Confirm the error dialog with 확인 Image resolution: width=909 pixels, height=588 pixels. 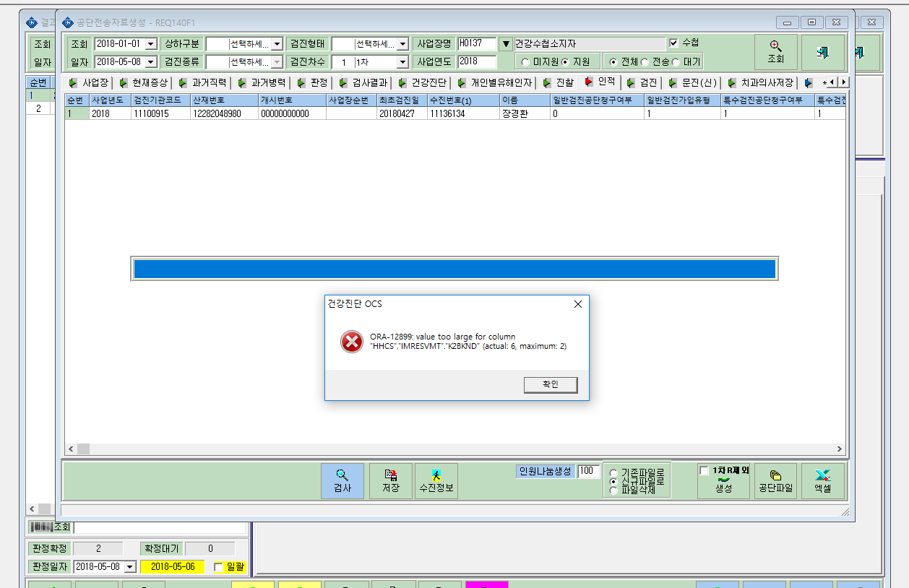pos(551,384)
